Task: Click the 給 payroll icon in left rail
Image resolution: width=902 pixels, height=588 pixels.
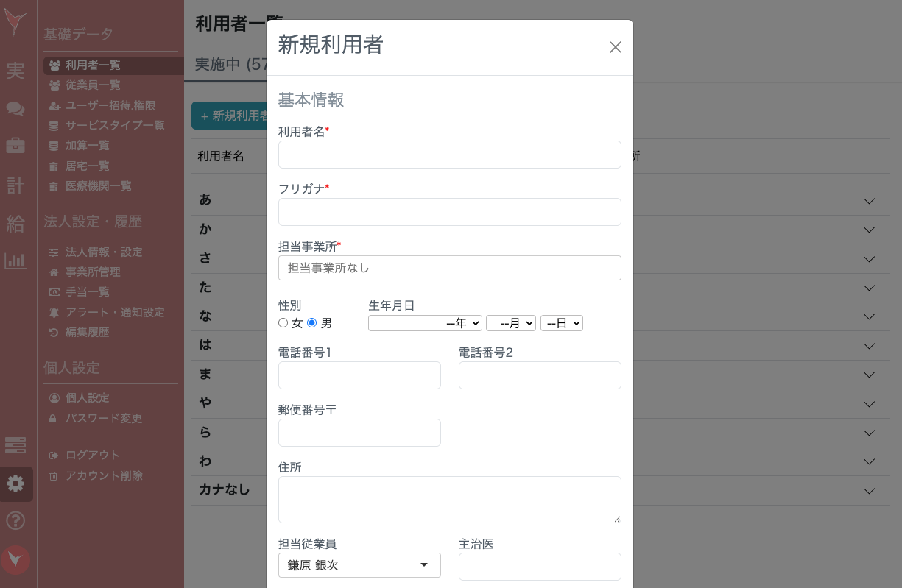Action: tap(15, 223)
